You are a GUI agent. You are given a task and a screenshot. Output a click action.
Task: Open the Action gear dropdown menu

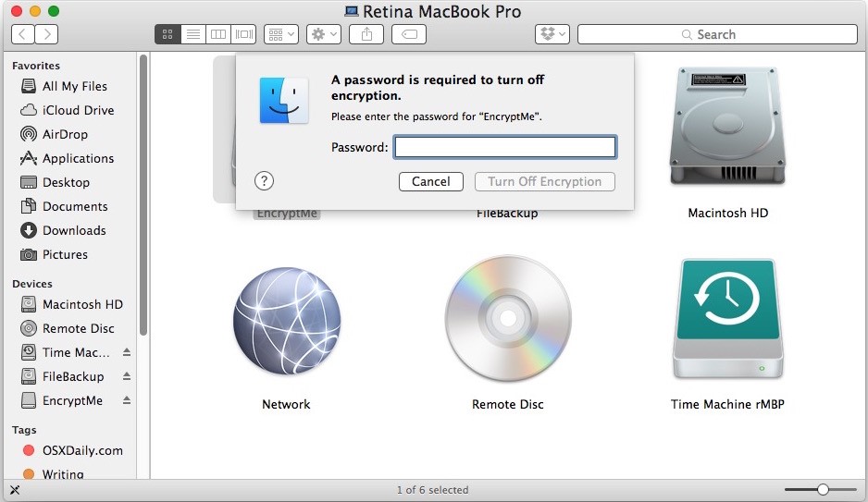tap(325, 34)
